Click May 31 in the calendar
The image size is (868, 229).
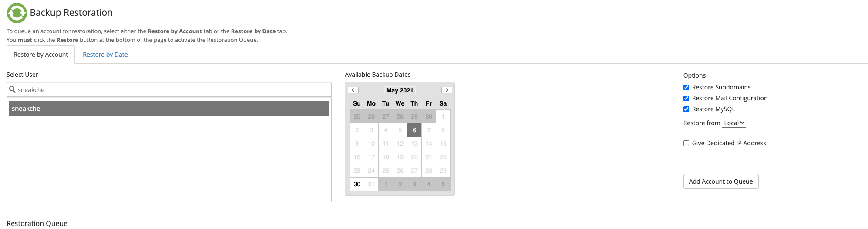point(371,184)
